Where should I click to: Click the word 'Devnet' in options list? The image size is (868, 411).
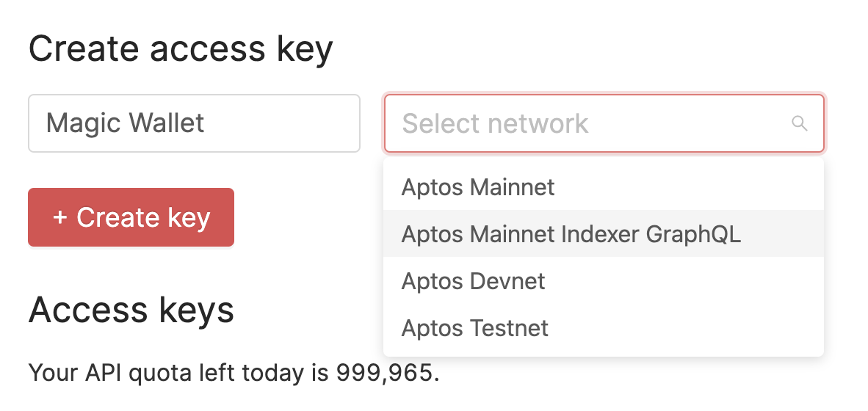coord(507,281)
